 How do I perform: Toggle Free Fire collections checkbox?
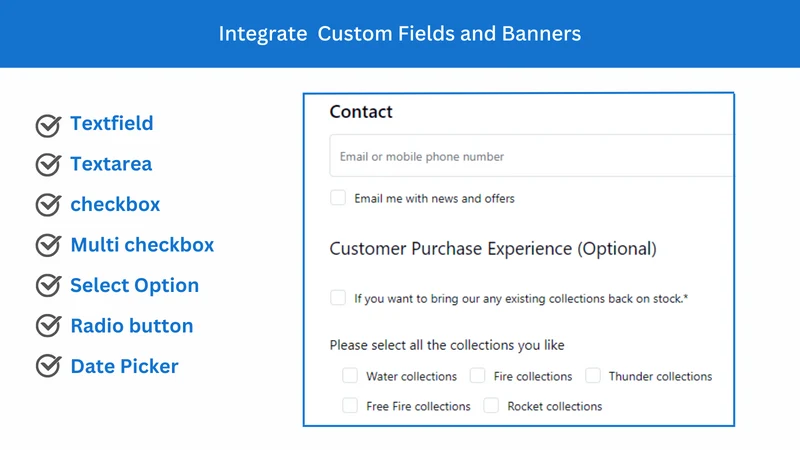coord(350,406)
